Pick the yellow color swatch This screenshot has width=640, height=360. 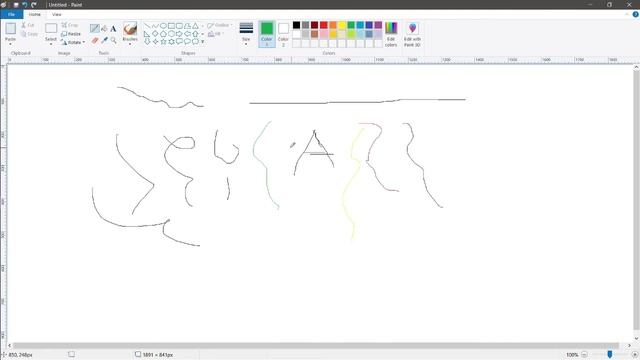(342, 25)
